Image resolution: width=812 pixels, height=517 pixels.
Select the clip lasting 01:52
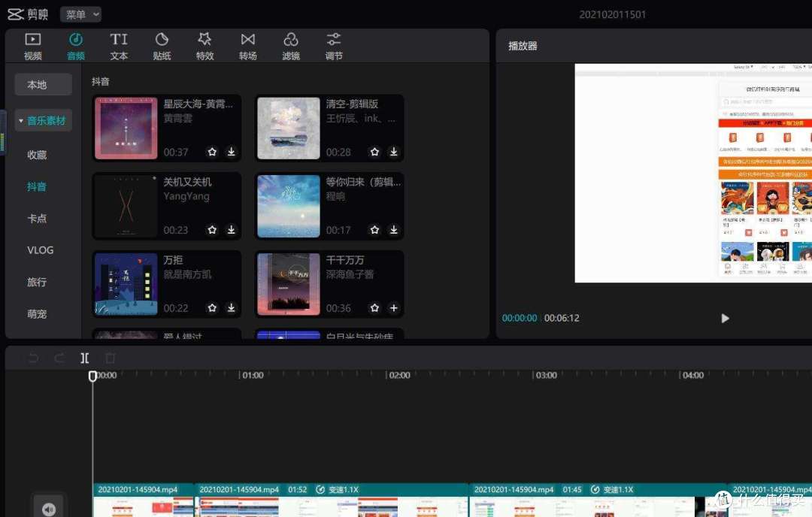[x=332, y=500]
